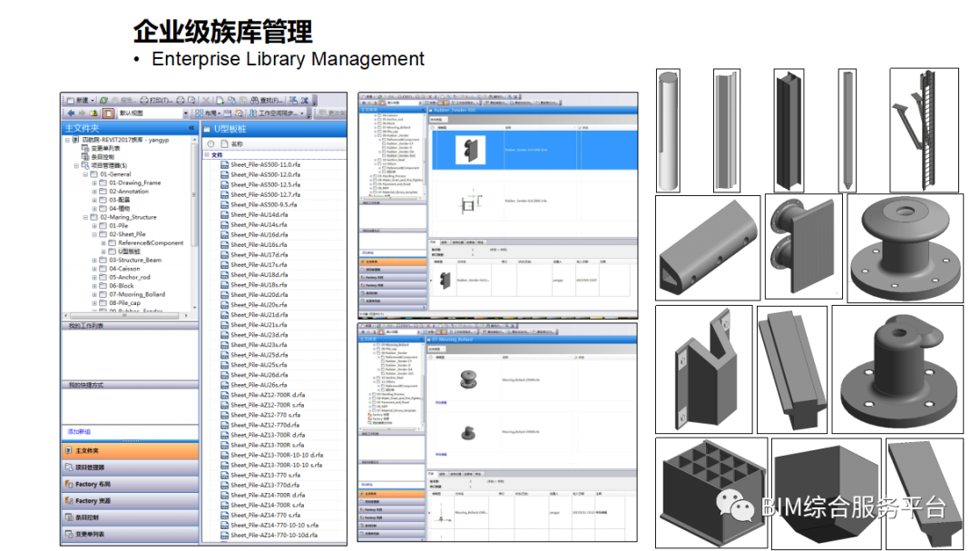Switch to Factory 布局 navigation tab
This screenshot has height=551, width=980.
click(x=130, y=484)
